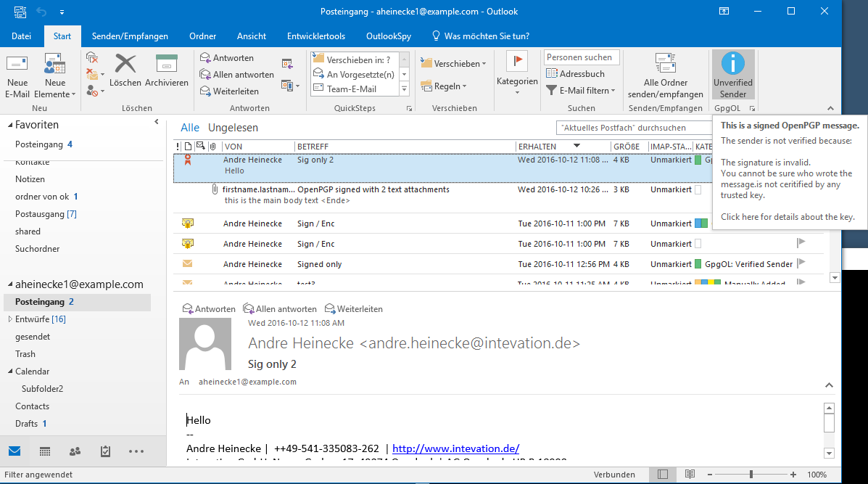Screen dimensions: 868x484
Task: Open the Entwicklertools tab
Action: pos(316,36)
